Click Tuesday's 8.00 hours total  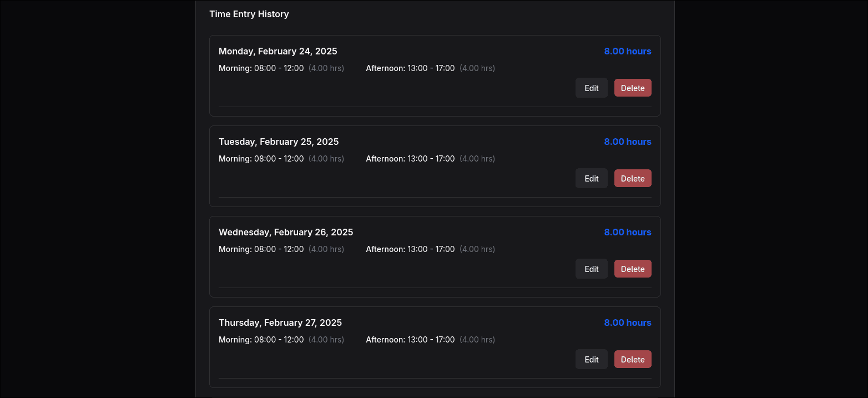627,142
